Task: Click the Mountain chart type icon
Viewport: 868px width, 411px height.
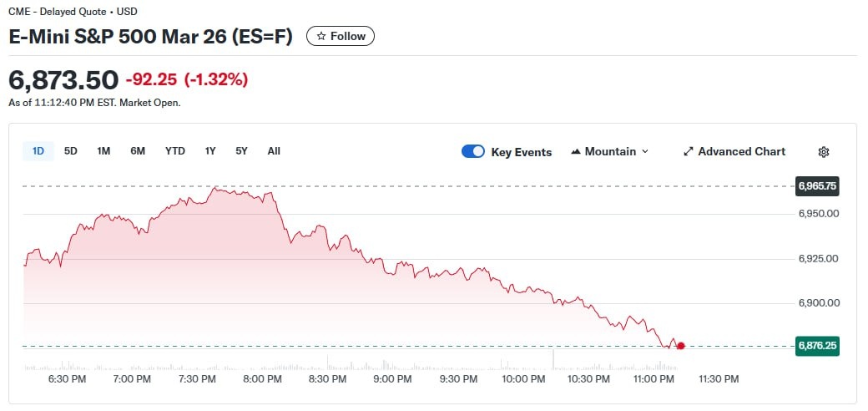Action: pyautogui.click(x=576, y=152)
